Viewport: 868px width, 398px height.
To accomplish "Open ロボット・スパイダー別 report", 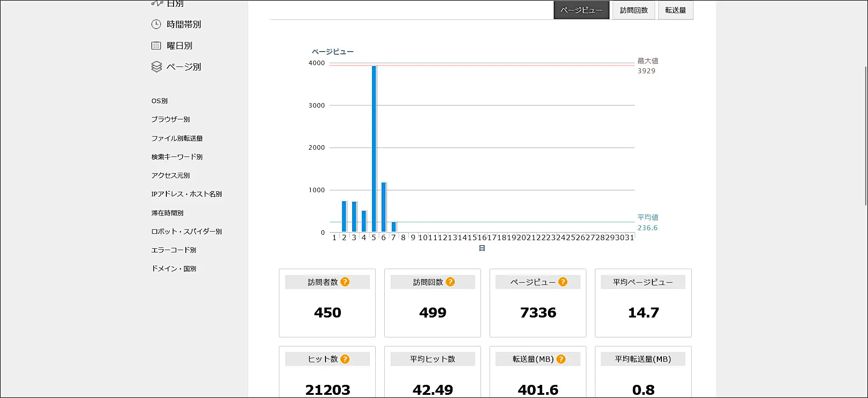I will (x=186, y=232).
